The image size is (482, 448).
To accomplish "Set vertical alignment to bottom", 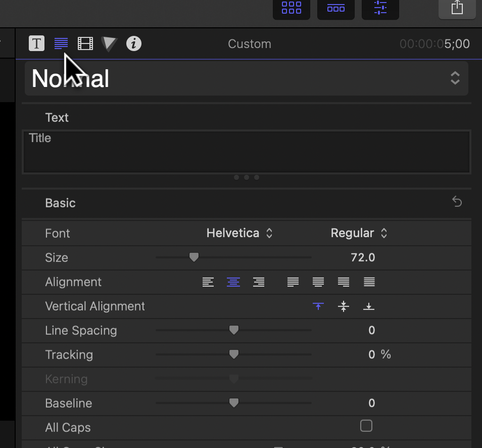I will coord(369,306).
